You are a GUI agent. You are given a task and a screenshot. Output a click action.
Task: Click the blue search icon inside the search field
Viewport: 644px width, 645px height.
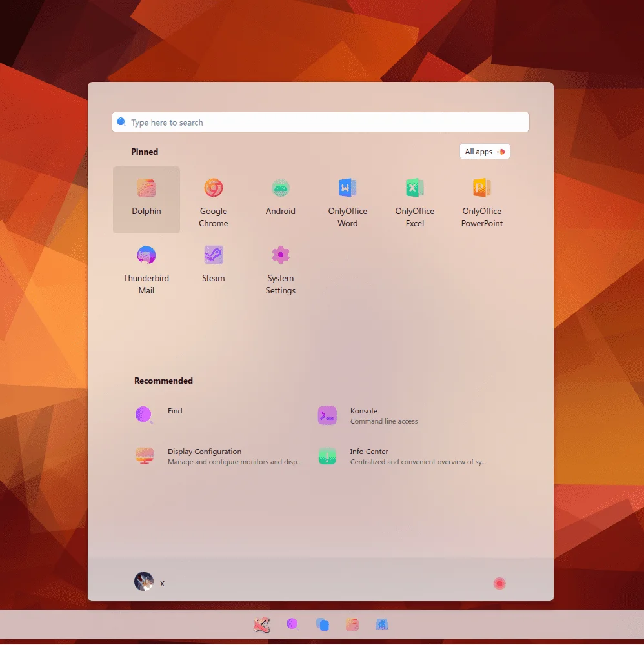[121, 122]
